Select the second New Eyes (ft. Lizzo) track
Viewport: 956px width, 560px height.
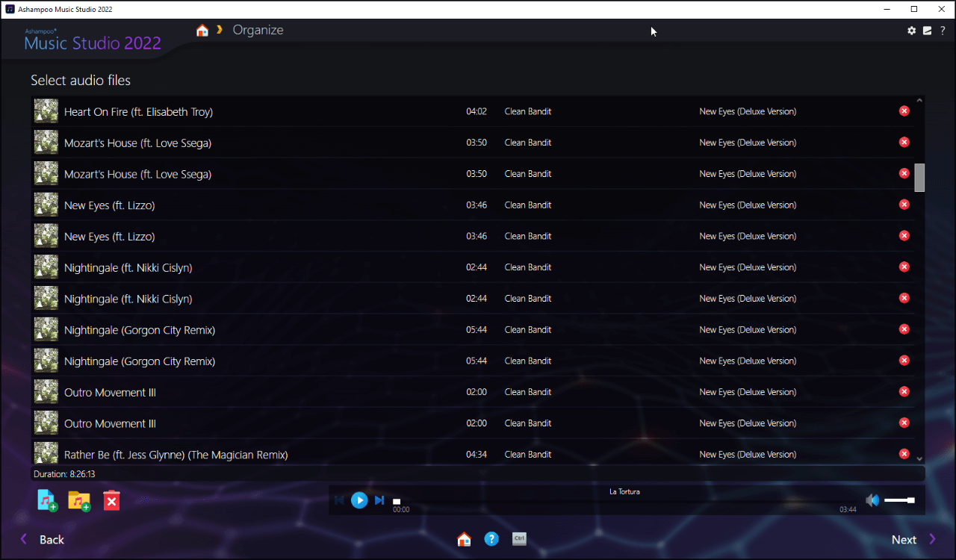[109, 237]
